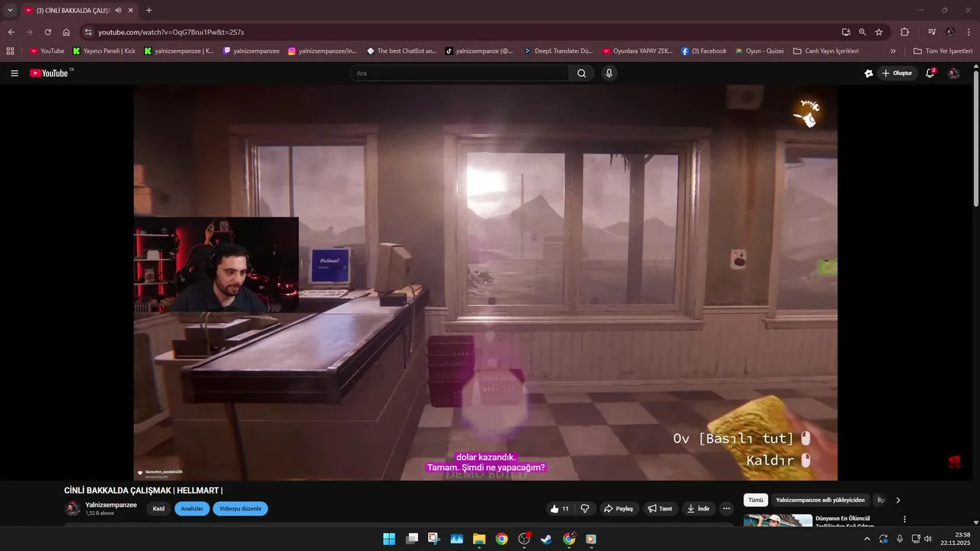Open a new browser tab
The width and height of the screenshot is (980, 551).
149,10
